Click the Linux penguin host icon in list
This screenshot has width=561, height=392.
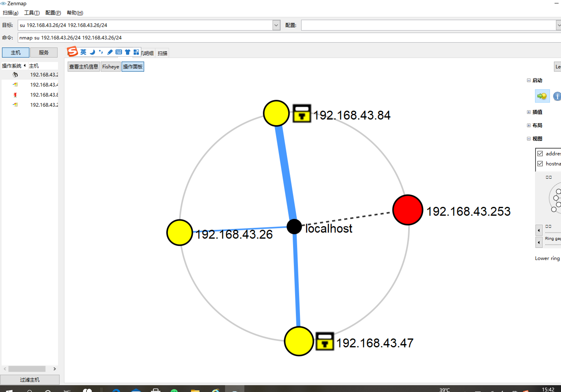pos(15,75)
